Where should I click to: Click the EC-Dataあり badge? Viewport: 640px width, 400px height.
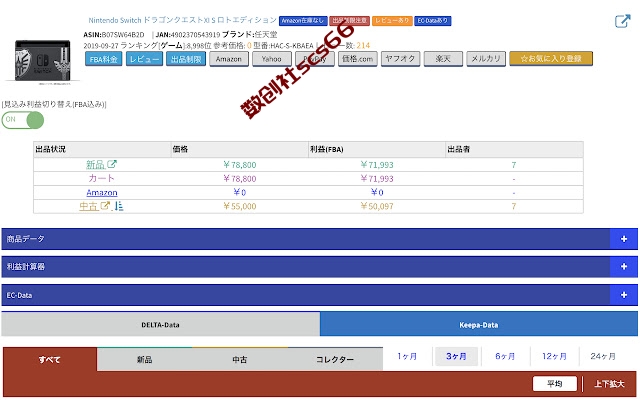pyautogui.click(x=433, y=20)
